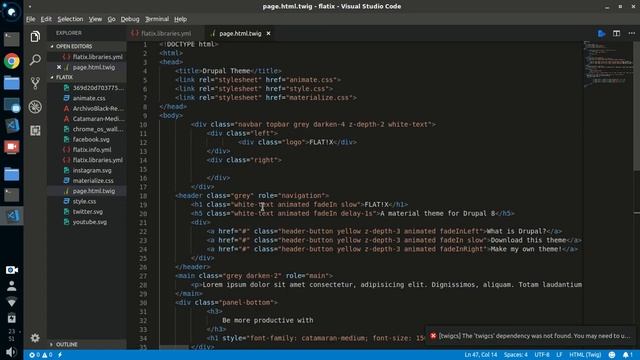The width and height of the screenshot is (640, 360).
Task: Open flatix.info.yml in the file tree
Action: coord(92,150)
